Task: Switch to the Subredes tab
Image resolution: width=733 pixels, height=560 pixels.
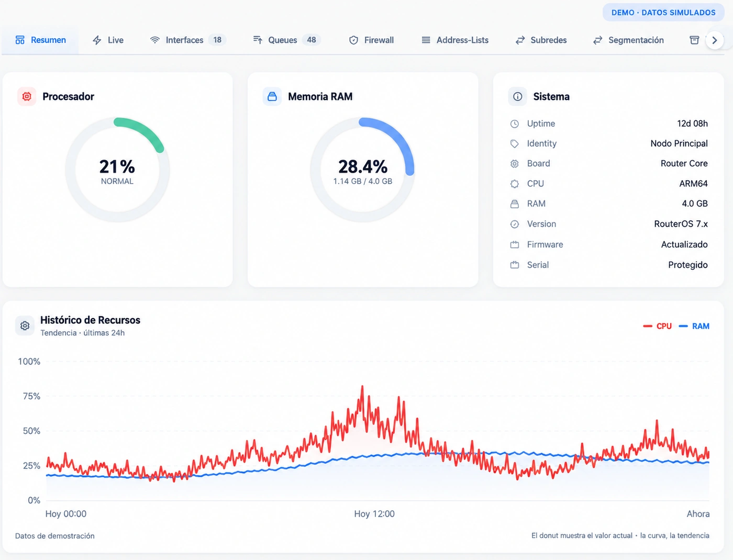Action: click(x=541, y=40)
